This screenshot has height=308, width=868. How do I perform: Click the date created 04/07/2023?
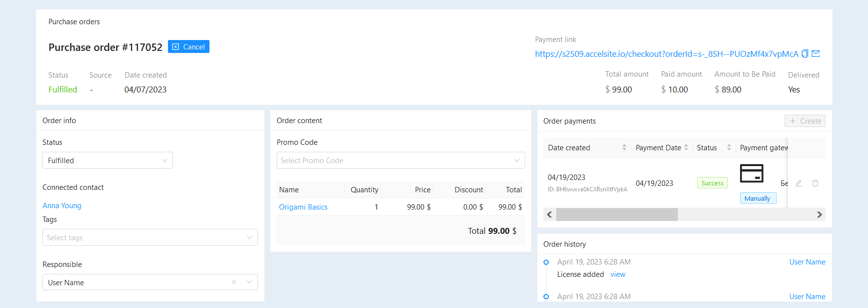[145, 89]
